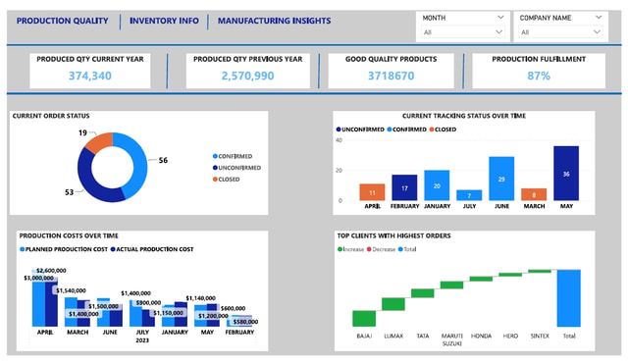Select Confirmed legend marker in order status
Screen dimensions: 628x364
(215, 156)
